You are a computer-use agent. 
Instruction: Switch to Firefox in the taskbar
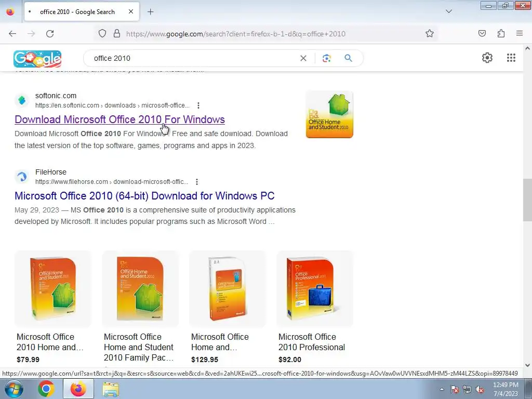tap(78, 389)
